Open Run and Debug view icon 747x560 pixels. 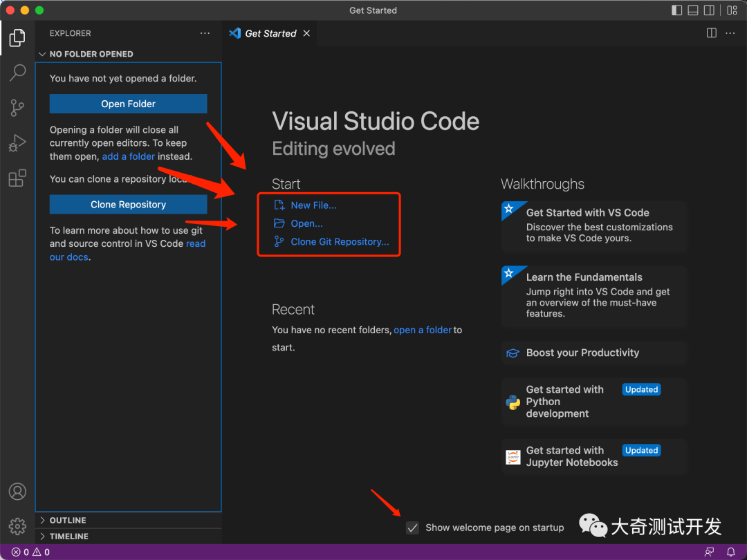point(17,143)
